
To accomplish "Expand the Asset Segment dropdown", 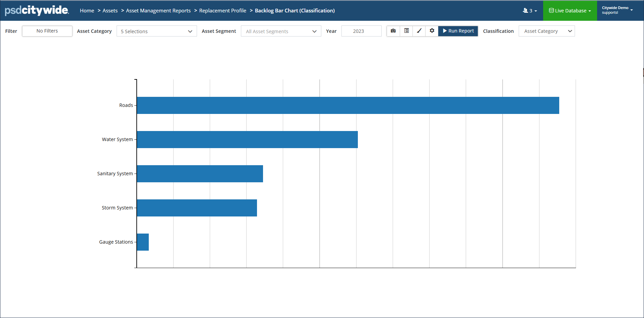I will (281, 31).
